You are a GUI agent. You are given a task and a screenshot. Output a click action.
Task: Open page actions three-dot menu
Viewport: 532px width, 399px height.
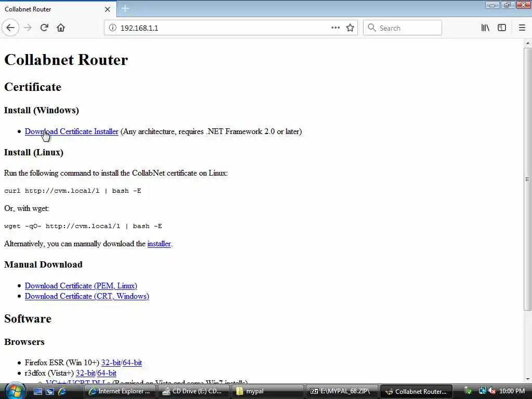pyautogui.click(x=335, y=28)
